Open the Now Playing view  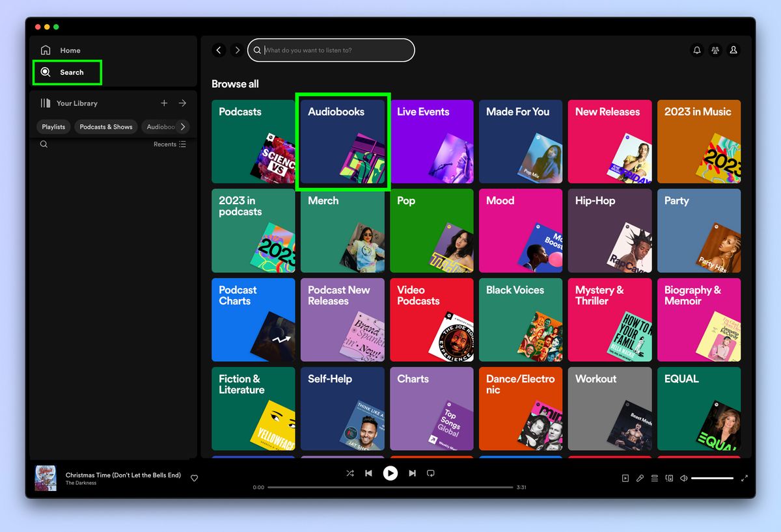tap(625, 478)
